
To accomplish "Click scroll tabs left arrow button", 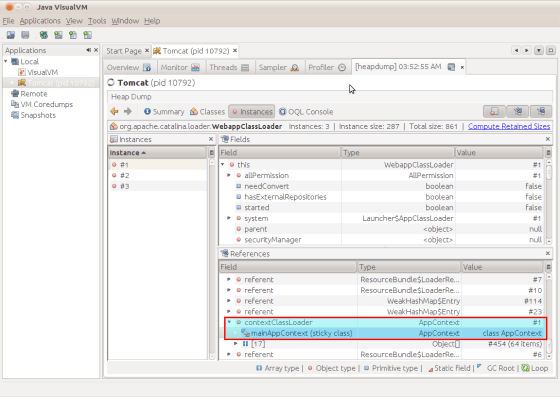I will 516,50.
